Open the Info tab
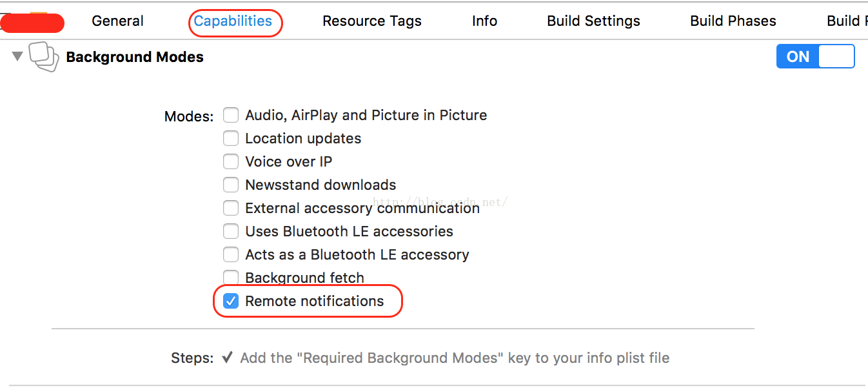This screenshot has height=390, width=868. tap(484, 21)
